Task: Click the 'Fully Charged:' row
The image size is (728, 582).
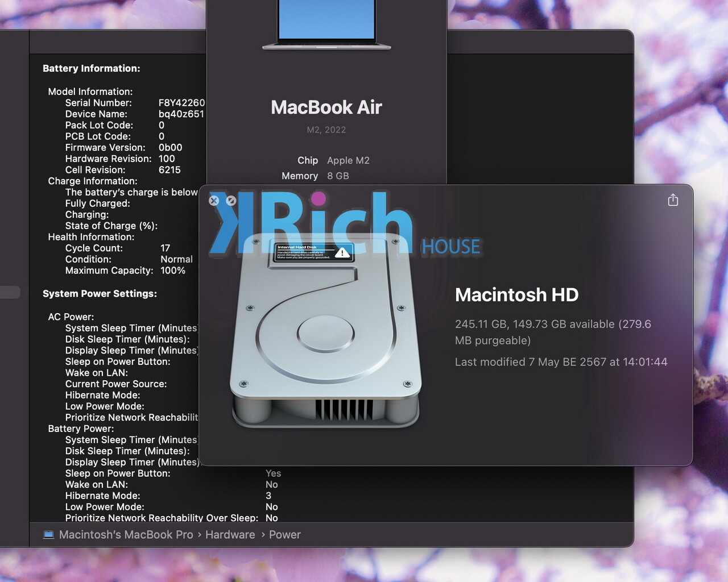Action: click(98, 203)
